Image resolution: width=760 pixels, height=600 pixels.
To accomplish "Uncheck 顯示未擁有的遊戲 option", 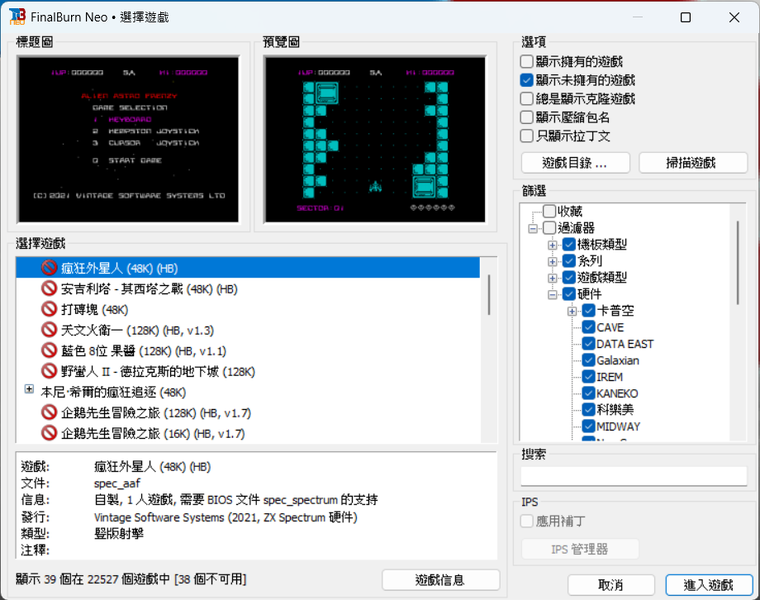I will coord(526,80).
